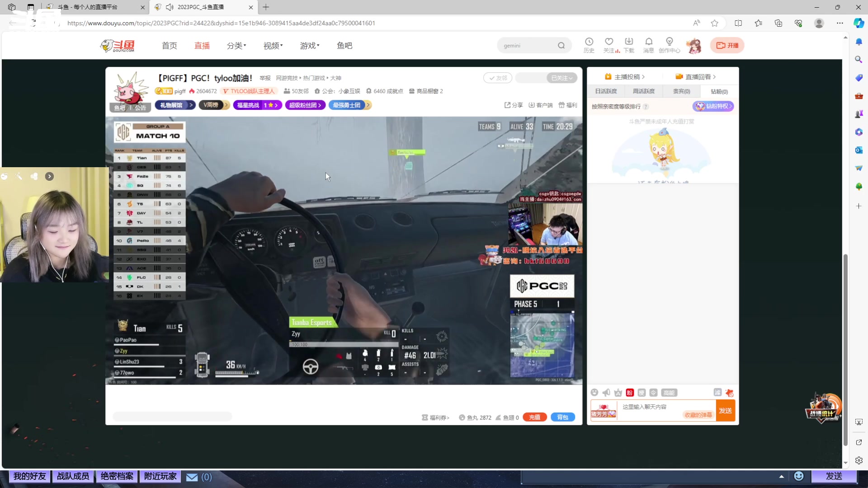
Task: Click the 钻粉特权 button
Action: pos(713,106)
